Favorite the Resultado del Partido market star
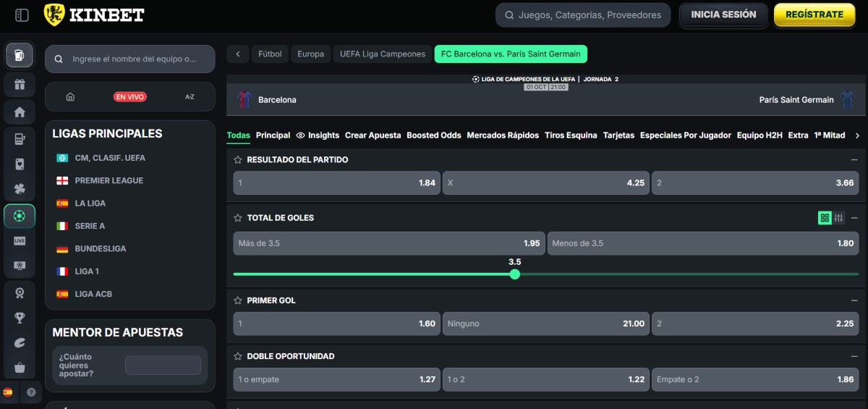This screenshot has height=409, width=868. [237, 160]
